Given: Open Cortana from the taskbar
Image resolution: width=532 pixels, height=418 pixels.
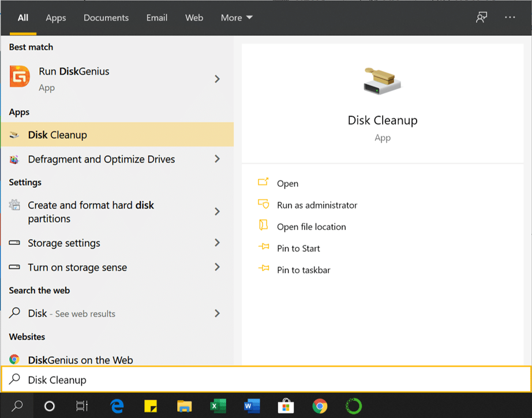Looking at the screenshot, I should (50, 406).
